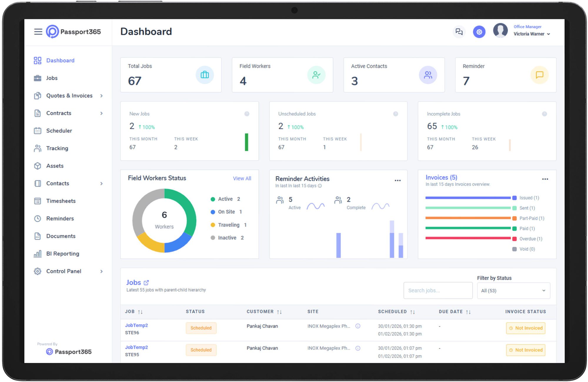Open the settings gear icon

point(479,31)
